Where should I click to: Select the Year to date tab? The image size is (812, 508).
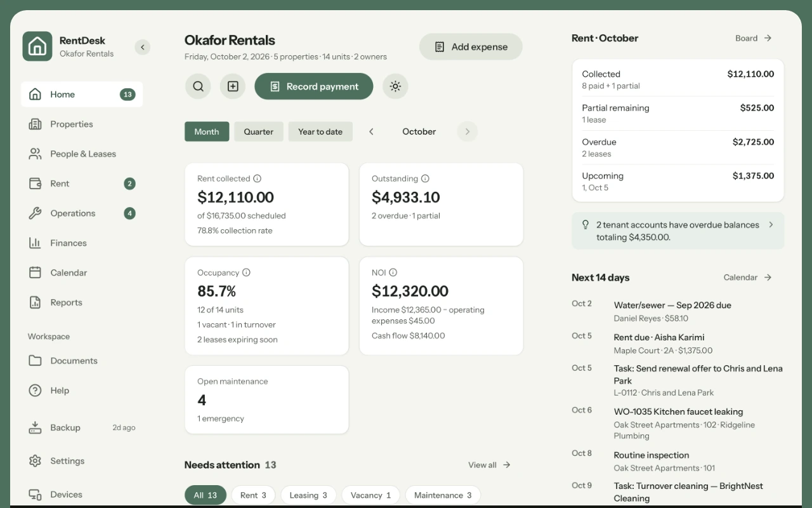pyautogui.click(x=320, y=131)
